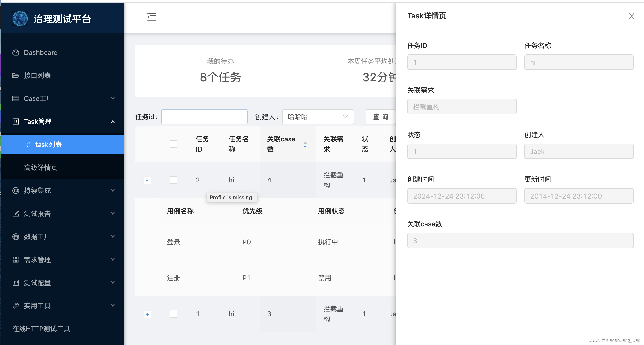Screen dimensions: 644x345
Task: Click the 更新时间 field in drawer
Action: 579,196
